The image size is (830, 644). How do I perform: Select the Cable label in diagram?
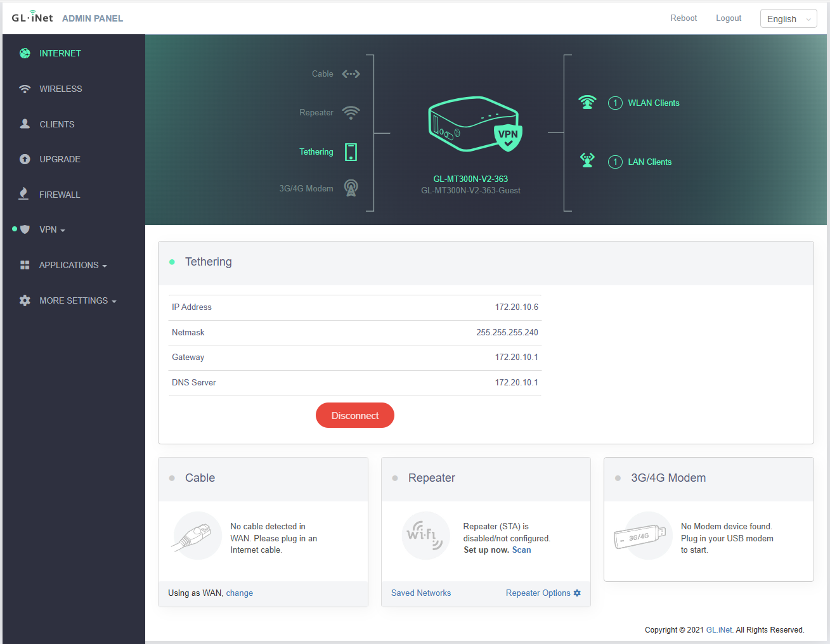coord(323,74)
